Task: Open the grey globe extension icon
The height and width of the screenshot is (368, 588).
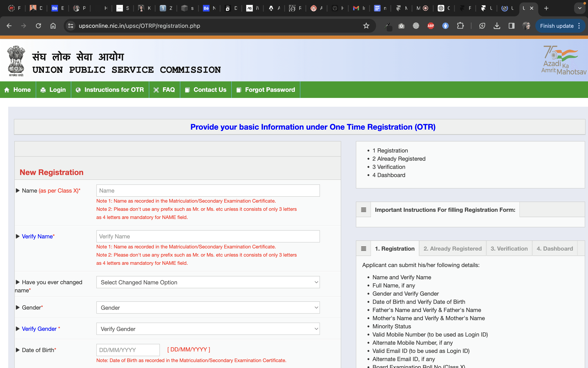Action: 416,26
